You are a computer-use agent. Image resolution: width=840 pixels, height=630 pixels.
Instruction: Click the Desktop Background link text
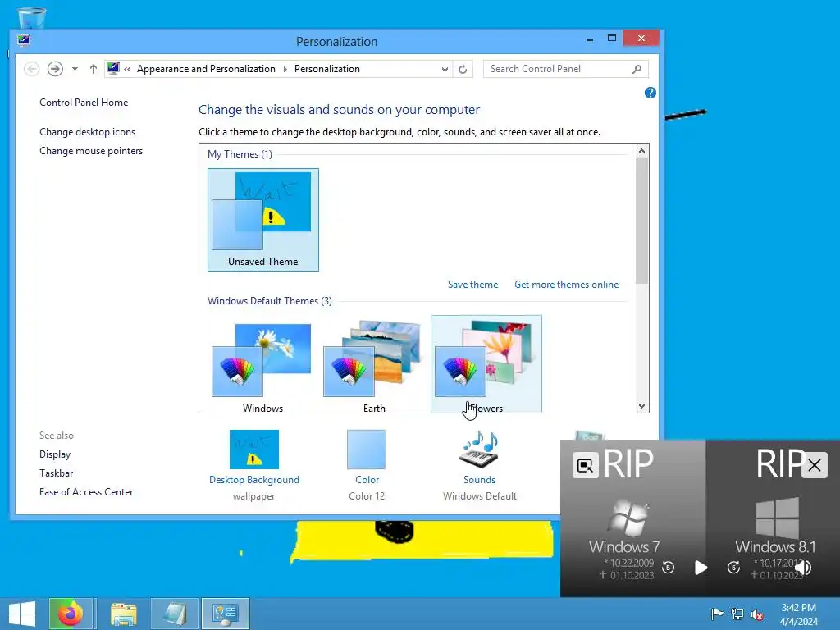click(254, 480)
